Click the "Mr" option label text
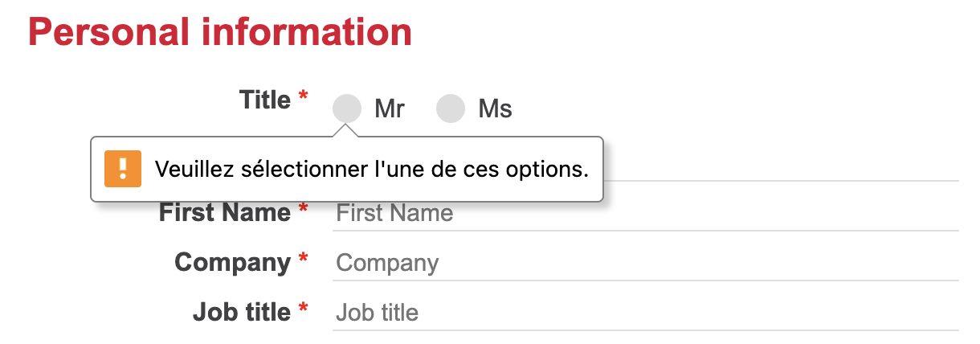 pyautogui.click(x=390, y=109)
